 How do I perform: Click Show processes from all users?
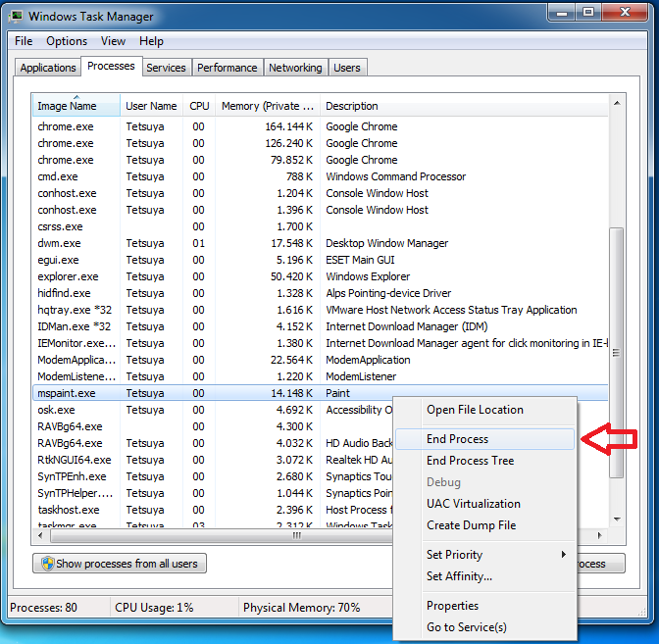pos(120,564)
